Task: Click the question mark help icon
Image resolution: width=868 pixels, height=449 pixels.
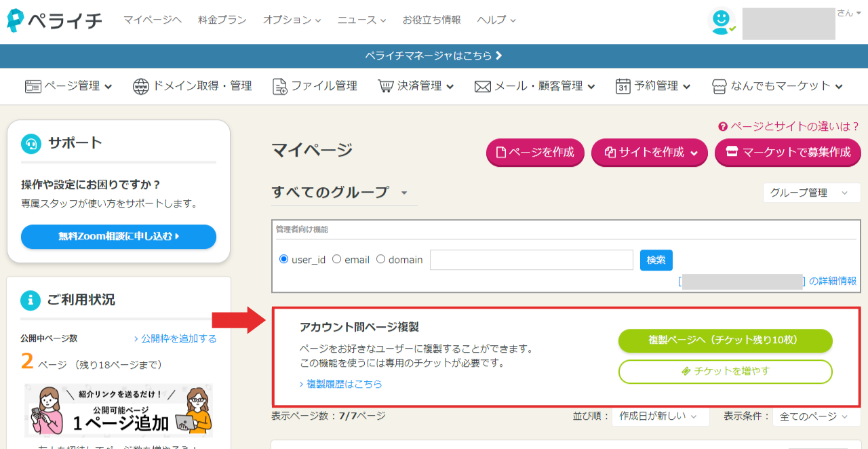Action: pyautogui.click(x=723, y=126)
